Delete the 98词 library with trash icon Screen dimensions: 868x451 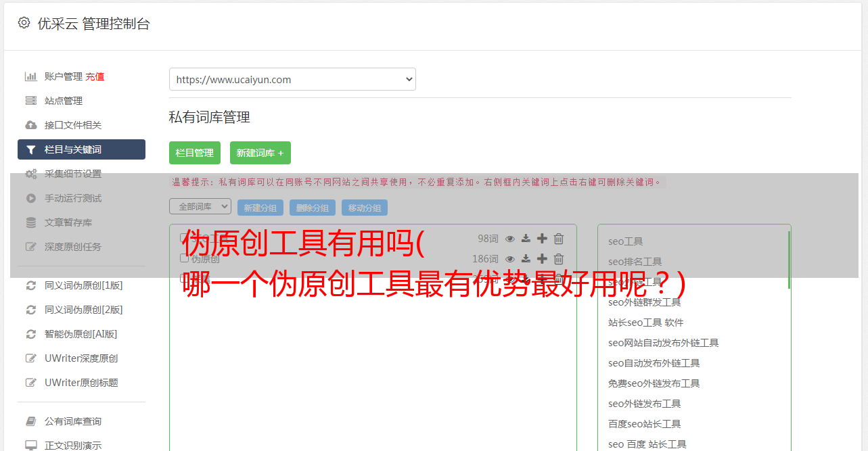(x=559, y=239)
